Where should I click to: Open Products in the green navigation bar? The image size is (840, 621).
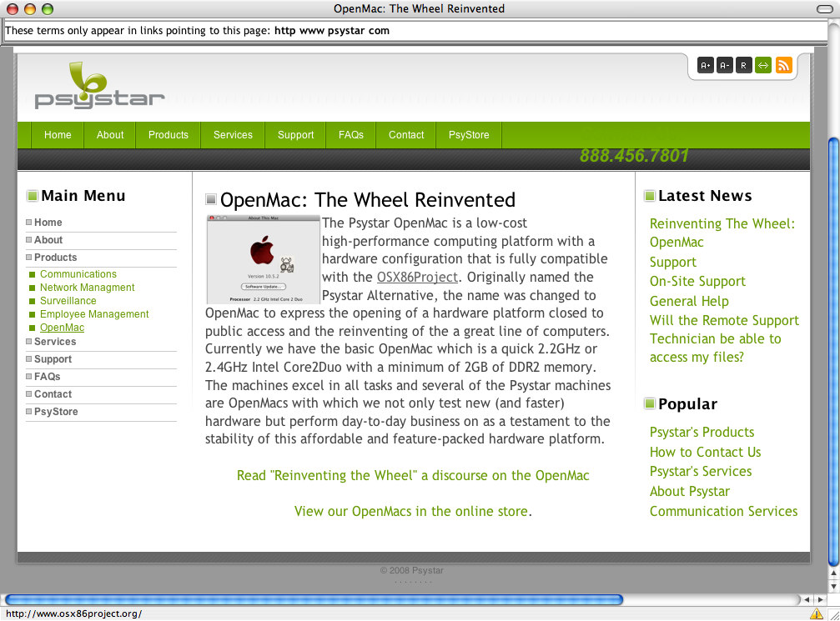(x=169, y=135)
